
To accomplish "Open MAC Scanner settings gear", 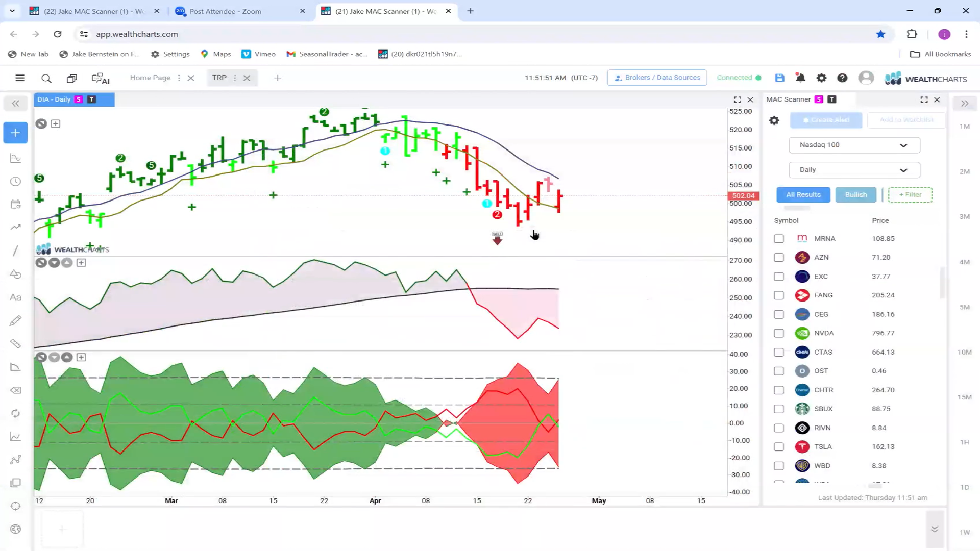I will (774, 120).
